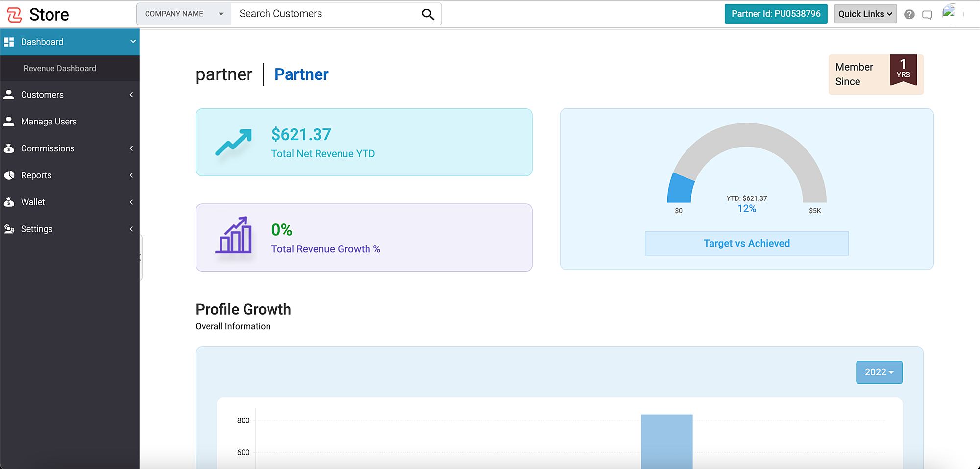Focus the Search Customers input field
This screenshot has width=980, height=469.
coord(326,14)
